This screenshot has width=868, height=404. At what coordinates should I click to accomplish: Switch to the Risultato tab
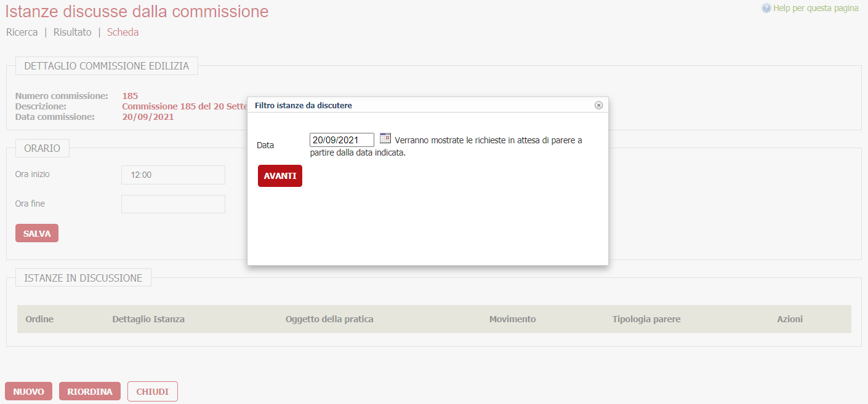click(x=72, y=32)
